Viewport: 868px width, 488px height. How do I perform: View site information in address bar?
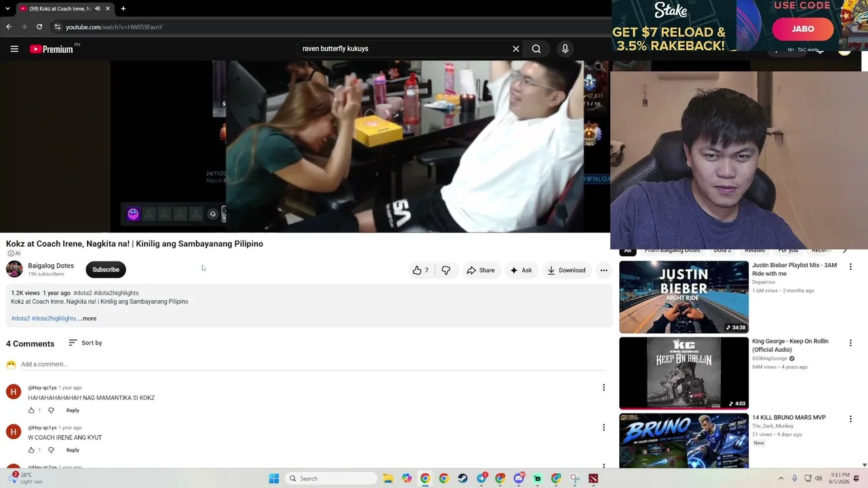(58, 27)
